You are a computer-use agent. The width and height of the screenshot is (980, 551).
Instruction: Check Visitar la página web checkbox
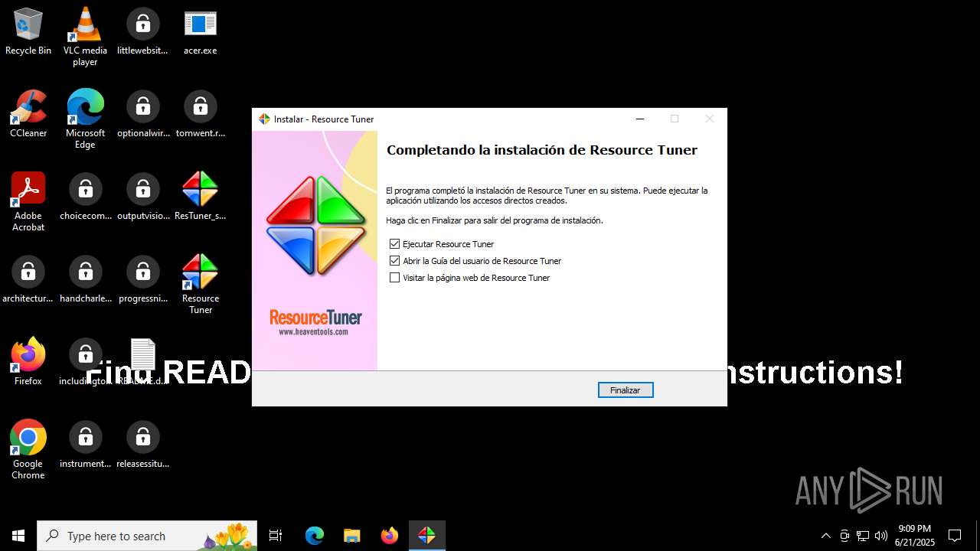(395, 278)
